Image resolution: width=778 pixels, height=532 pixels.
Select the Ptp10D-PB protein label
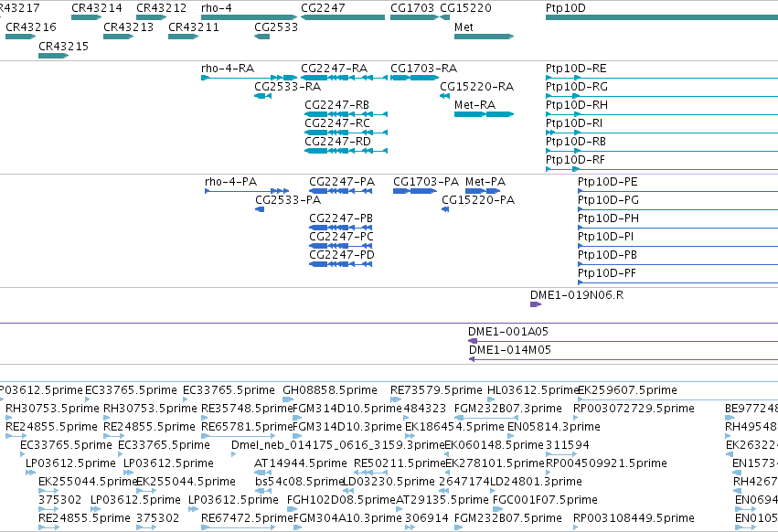pyautogui.click(x=607, y=255)
